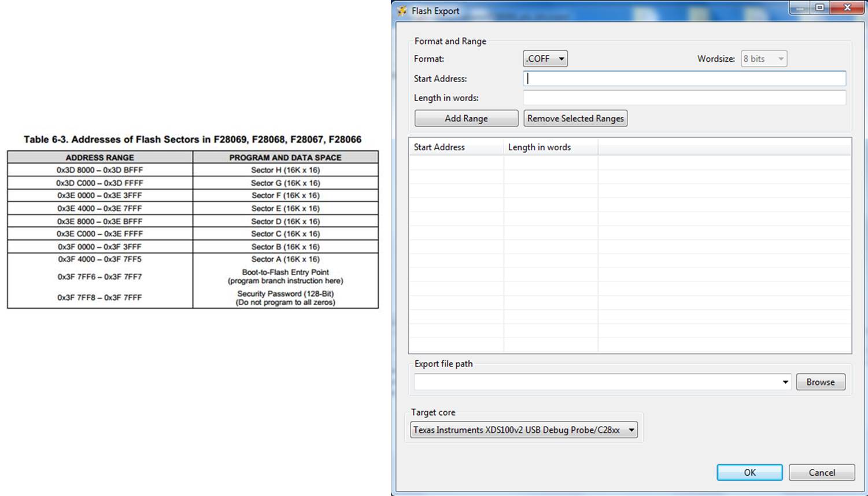Screen dimensions: 868x496
Task: Click the ADDRESS RANGE table header
Action: coord(100,157)
